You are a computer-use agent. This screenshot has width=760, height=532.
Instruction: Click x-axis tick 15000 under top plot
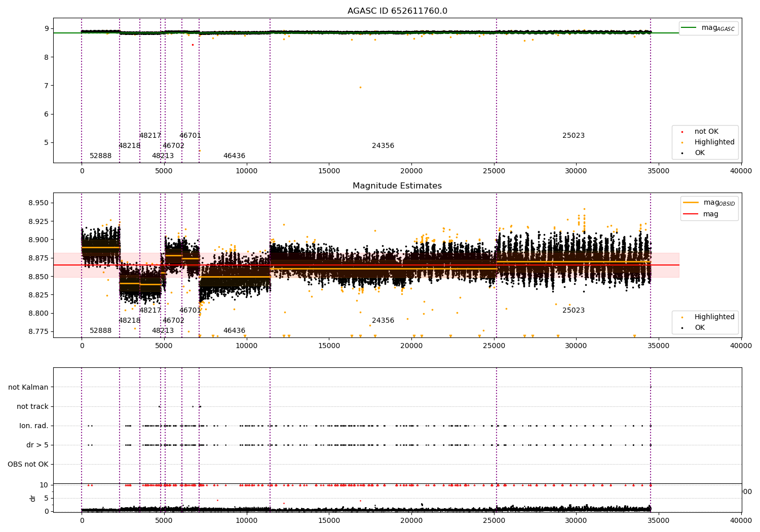click(329, 171)
